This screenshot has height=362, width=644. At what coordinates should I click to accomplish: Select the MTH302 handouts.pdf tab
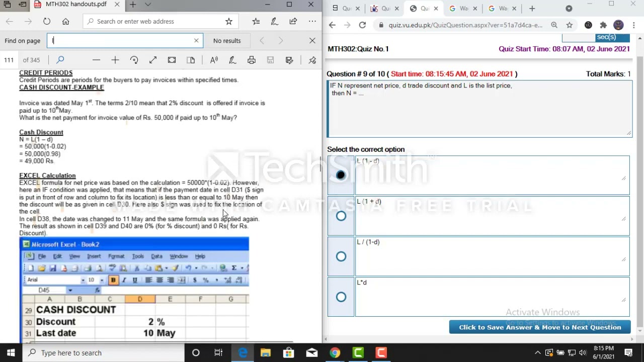point(75,5)
